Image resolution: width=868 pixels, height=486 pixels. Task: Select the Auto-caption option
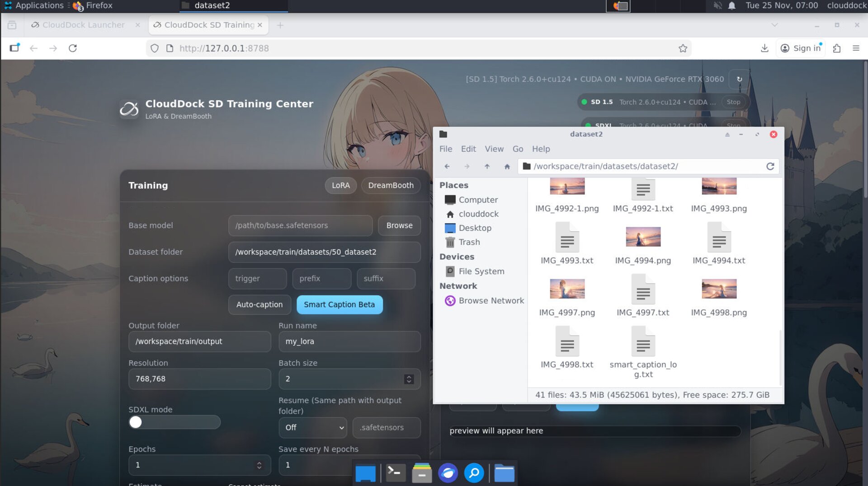pyautogui.click(x=259, y=304)
